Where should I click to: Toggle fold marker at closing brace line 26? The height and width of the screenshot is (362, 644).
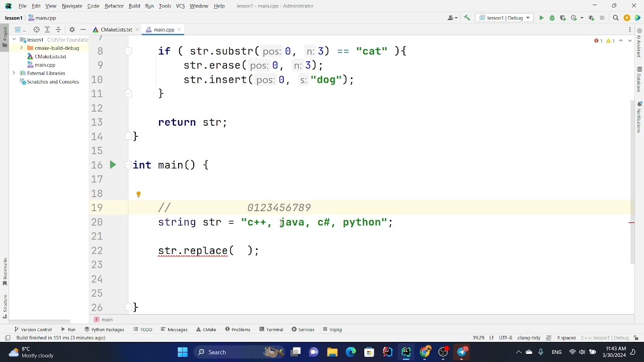(128, 307)
